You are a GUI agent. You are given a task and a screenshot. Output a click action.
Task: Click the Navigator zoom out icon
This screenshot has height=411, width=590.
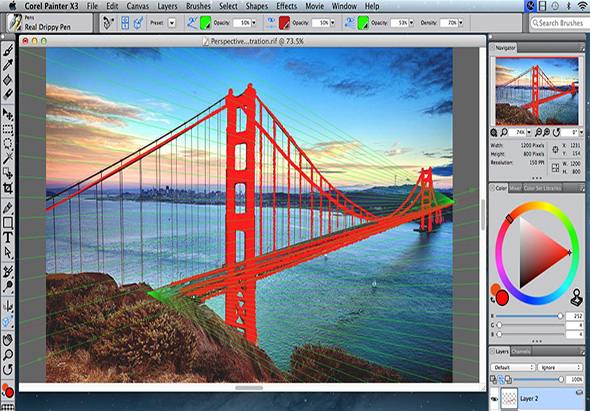(538, 132)
